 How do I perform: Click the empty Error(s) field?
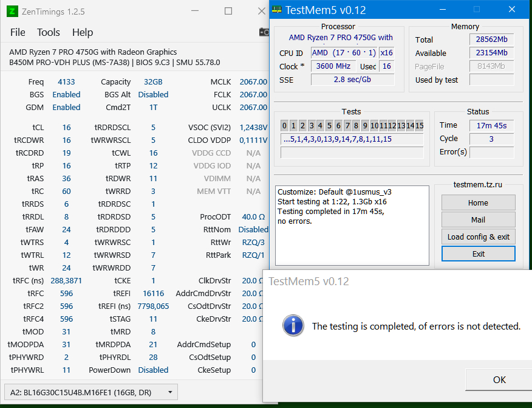pos(492,152)
